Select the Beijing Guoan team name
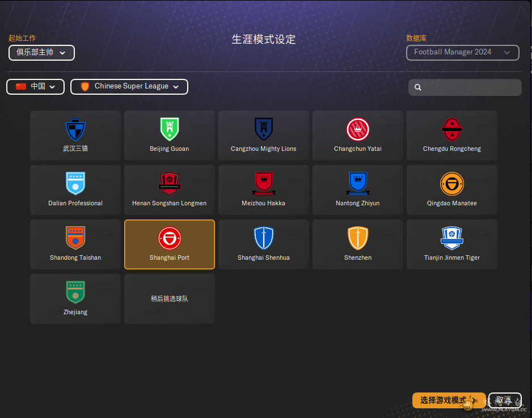This screenshot has height=418, width=532. [x=170, y=149]
